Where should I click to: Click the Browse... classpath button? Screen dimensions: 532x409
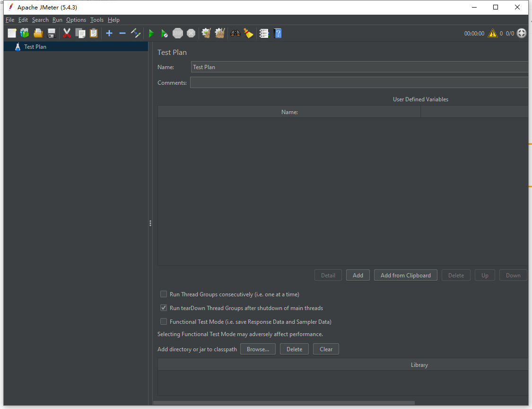coord(258,349)
